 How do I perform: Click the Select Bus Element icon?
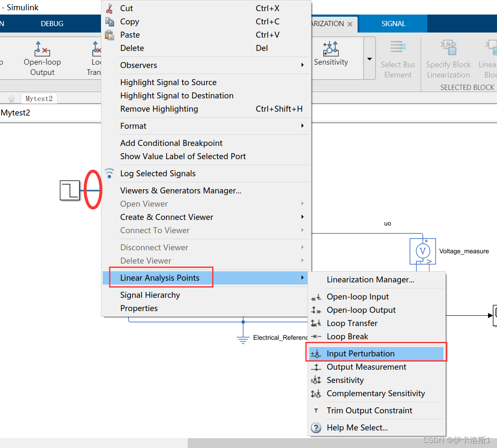(398, 47)
